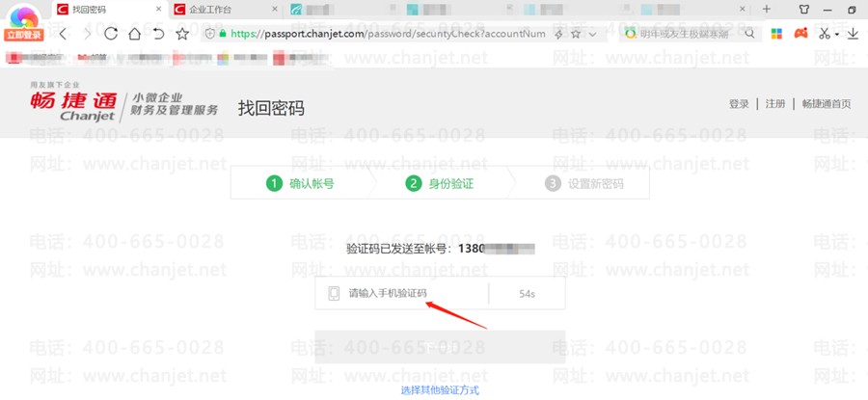This screenshot has width=868, height=400.
Task: Click the browser search box
Action: tap(684, 35)
